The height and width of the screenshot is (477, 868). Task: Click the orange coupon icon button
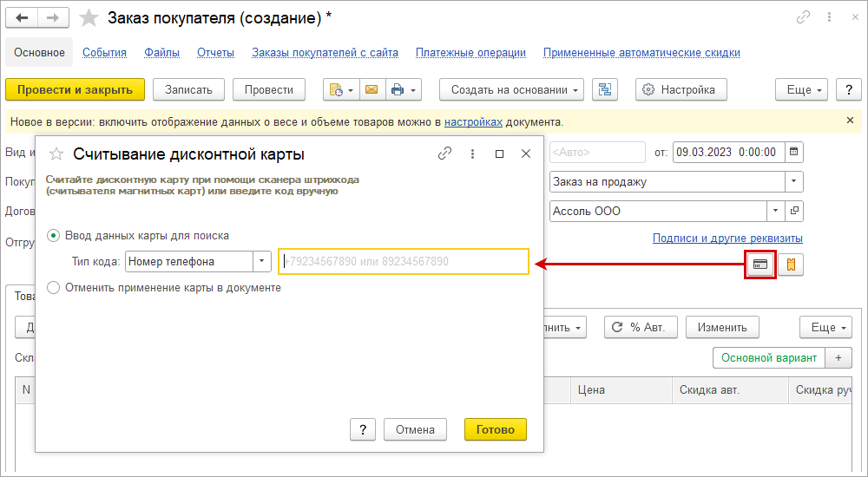point(790,265)
